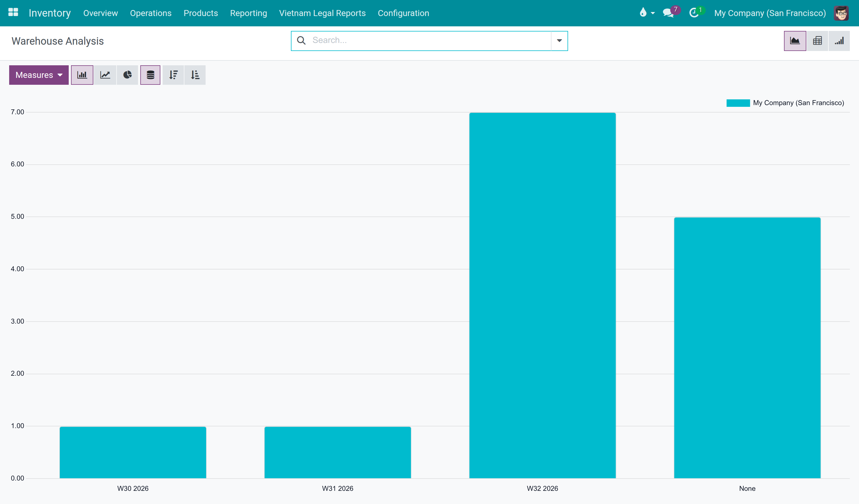Click the W31 2026 bar
Image resolution: width=859 pixels, height=504 pixels.
338,452
